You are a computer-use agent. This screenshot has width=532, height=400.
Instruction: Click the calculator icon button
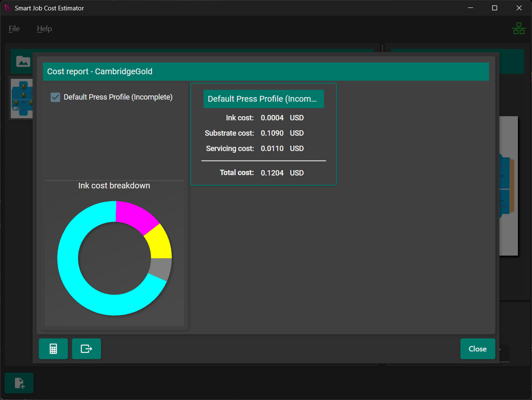pyautogui.click(x=53, y=349)
